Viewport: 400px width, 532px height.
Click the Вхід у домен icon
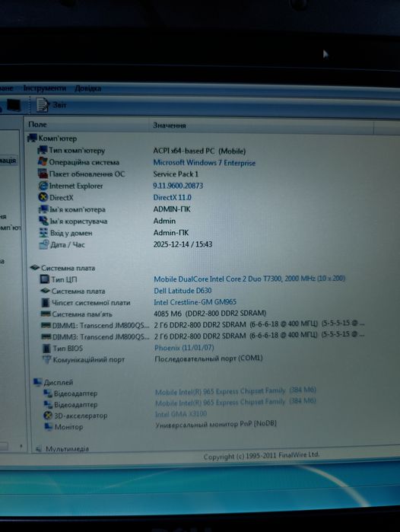click(44, 233)
